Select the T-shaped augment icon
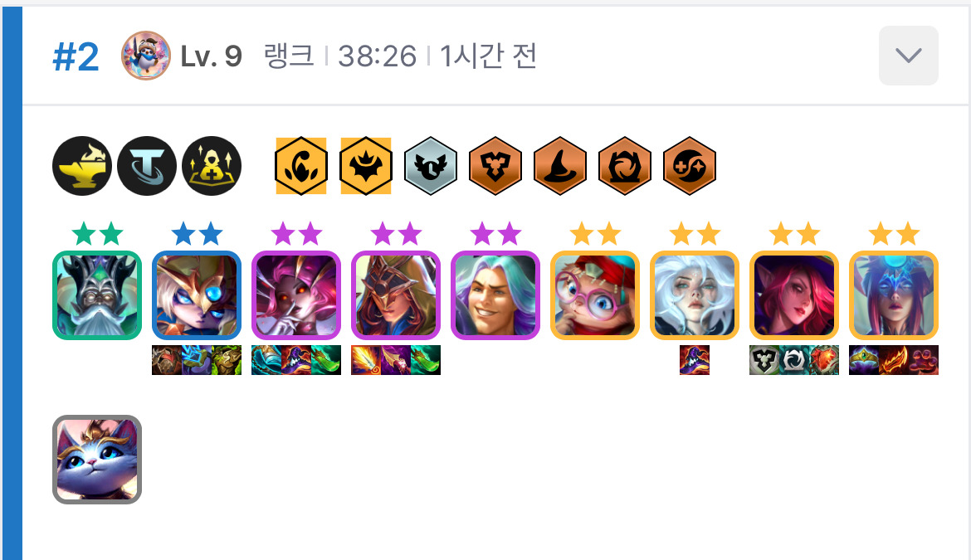This screenshot has width=971, height=560. click(147, 166)
